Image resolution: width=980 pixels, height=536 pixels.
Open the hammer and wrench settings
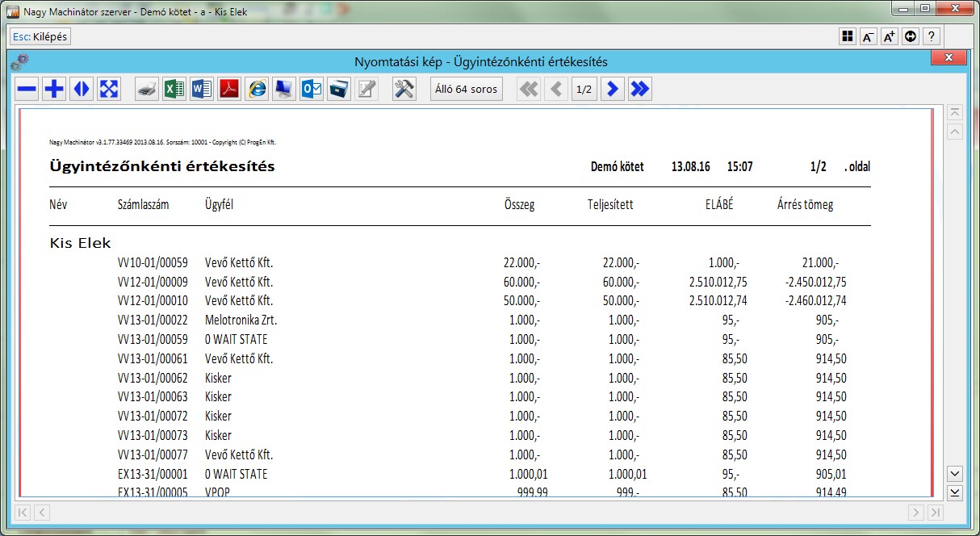click(x=404, y=90)
